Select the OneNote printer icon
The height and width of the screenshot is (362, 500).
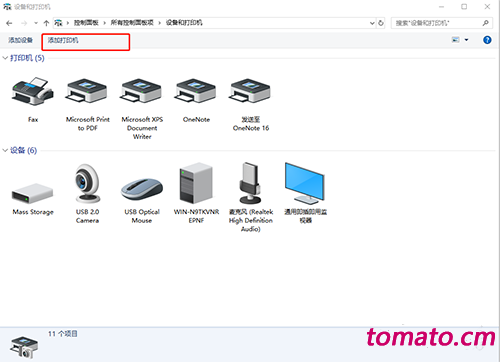tap(196, 92)
